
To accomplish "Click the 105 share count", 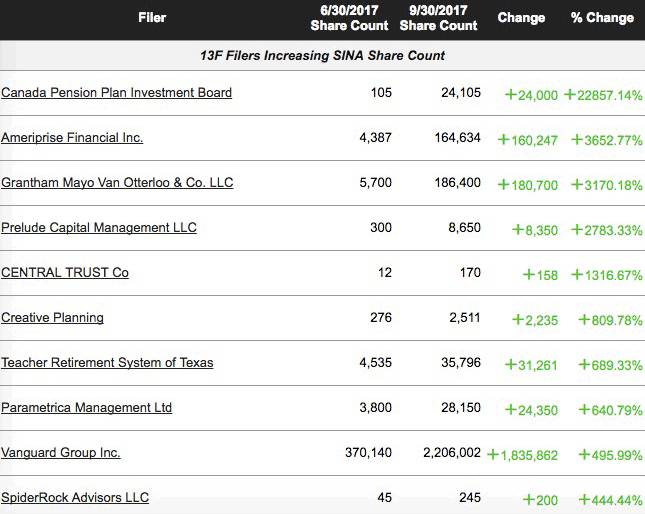I will coord(381,93).
